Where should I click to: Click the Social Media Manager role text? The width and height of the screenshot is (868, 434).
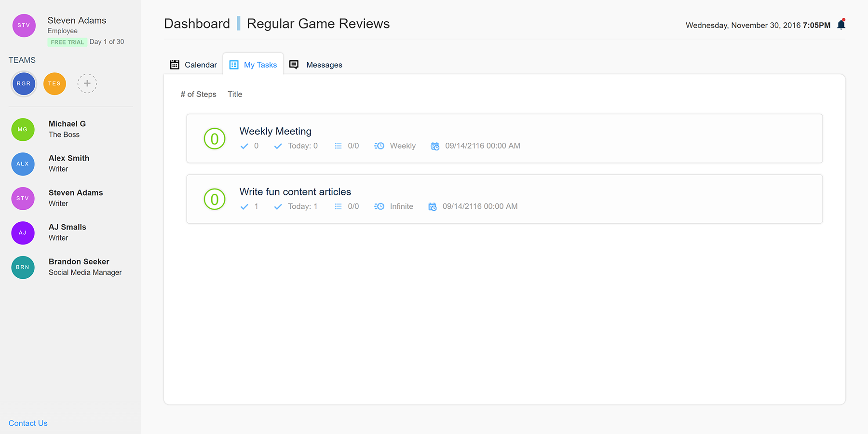85,272
